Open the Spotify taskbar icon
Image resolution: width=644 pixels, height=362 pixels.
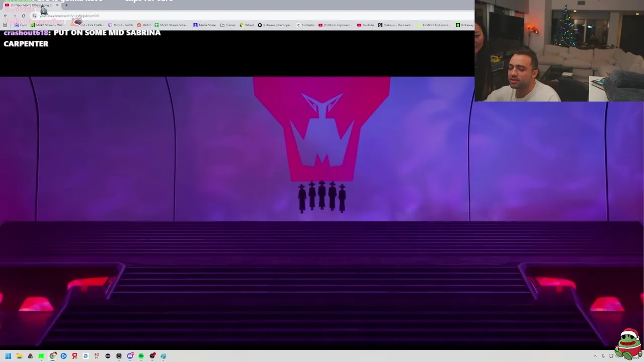pos(141,356)
